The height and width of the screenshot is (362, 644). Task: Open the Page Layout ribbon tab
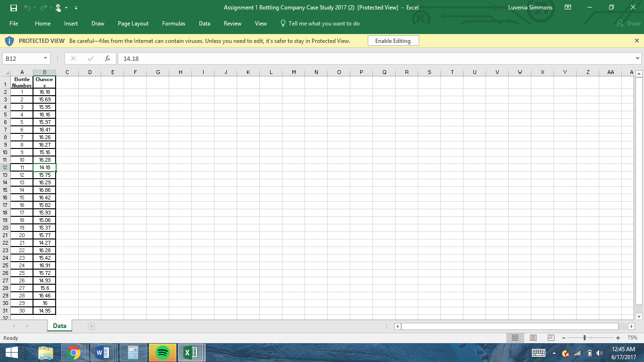click(133, 24)
